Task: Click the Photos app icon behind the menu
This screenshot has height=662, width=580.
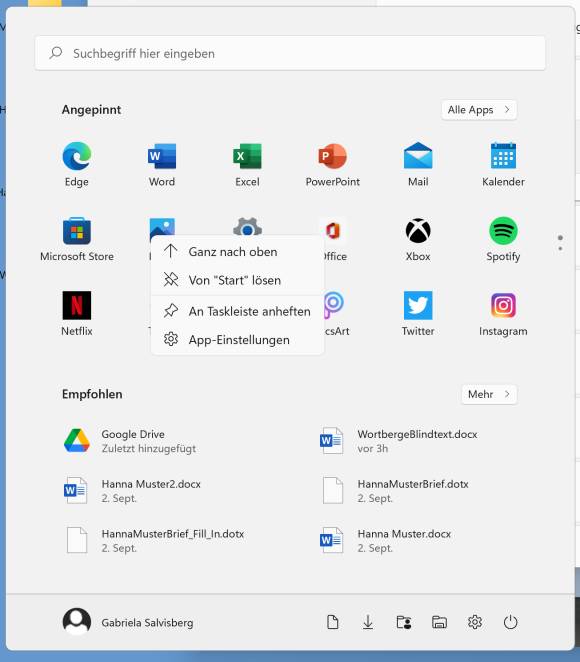Action: tap(162, 227)
